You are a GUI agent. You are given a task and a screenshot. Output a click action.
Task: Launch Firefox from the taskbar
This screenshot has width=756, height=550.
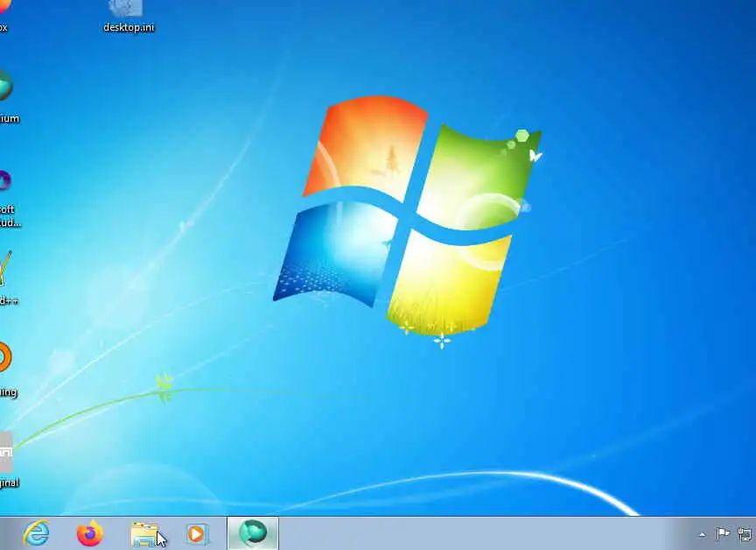90,533
